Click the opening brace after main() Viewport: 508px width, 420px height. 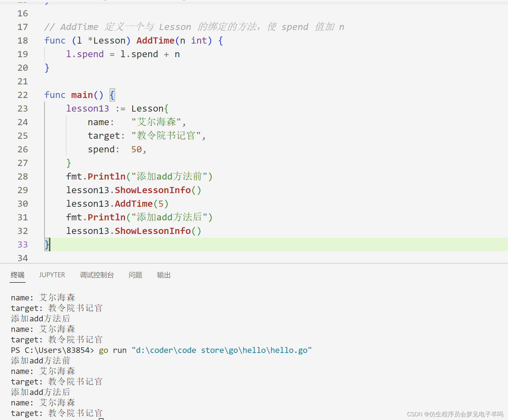(112, 95)
